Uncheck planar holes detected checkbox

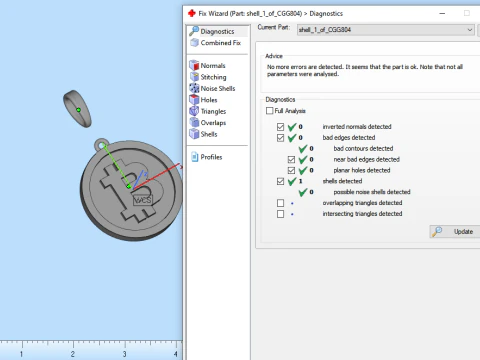pyautogui.click(x=291, y=170)
